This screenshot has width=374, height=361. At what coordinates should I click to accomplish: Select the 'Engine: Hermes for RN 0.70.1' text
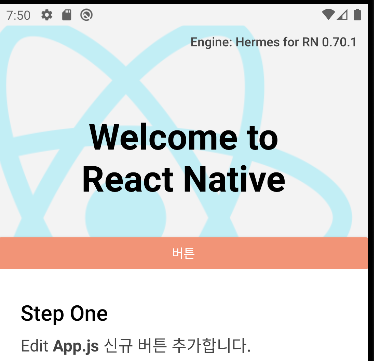273,42
